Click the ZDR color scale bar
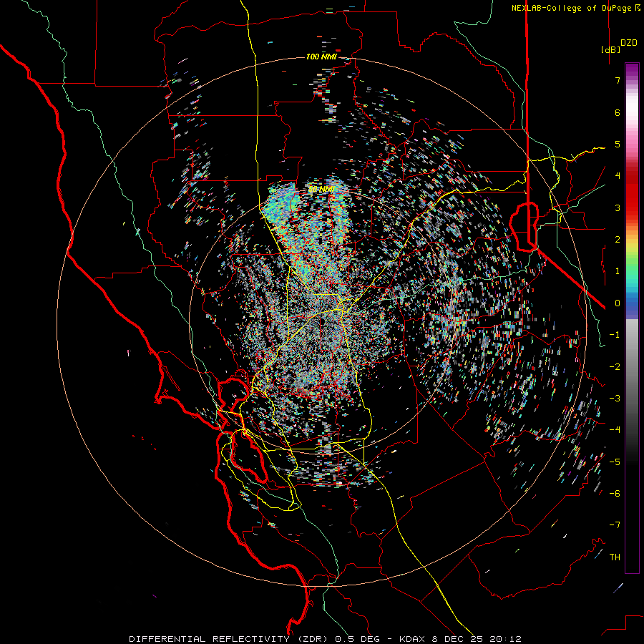The image size is (644, 644). tap(632, 318)
